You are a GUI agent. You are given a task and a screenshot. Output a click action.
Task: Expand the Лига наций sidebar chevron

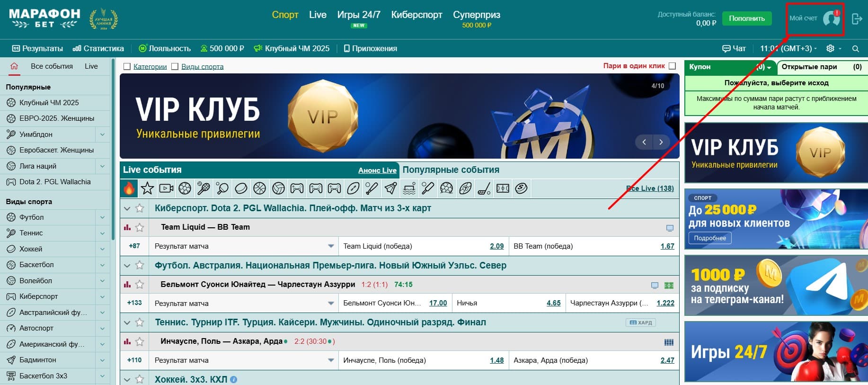pyautogui.click(x=102, y=166)
